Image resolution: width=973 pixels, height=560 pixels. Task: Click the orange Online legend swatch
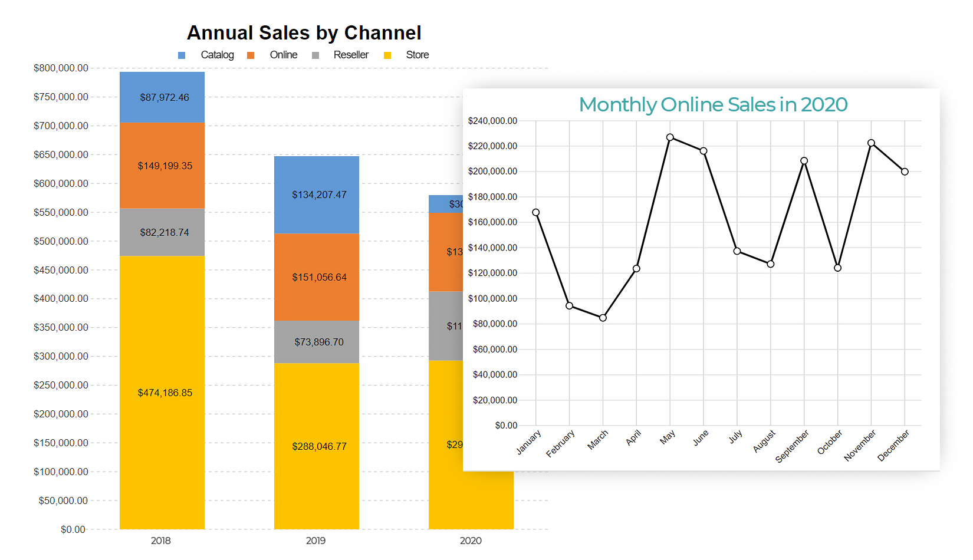251,55
